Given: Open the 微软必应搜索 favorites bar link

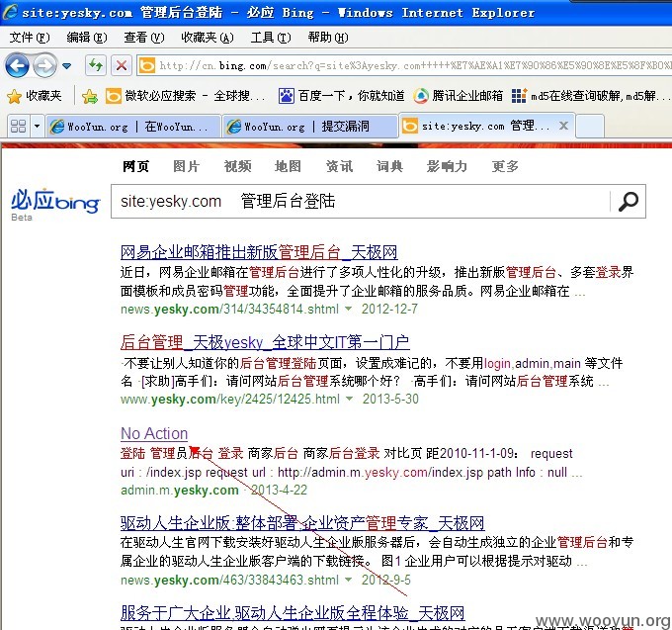Looking at the screenshot, I should point(185,96).
